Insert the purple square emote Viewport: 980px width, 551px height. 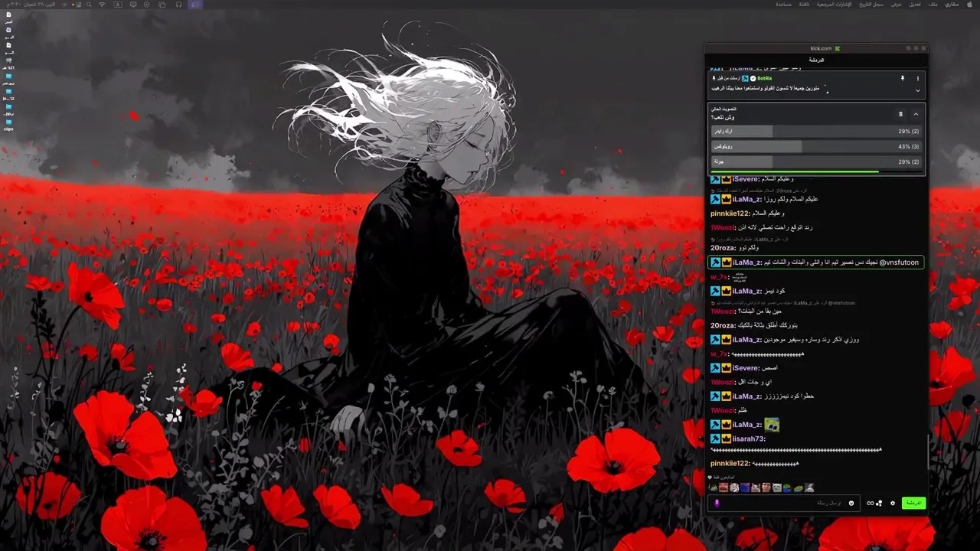(745, 487)
